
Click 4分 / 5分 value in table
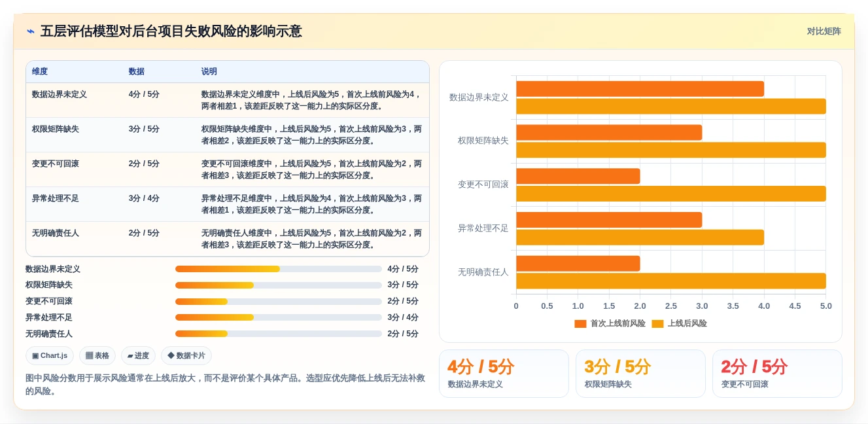click(144, 94)
